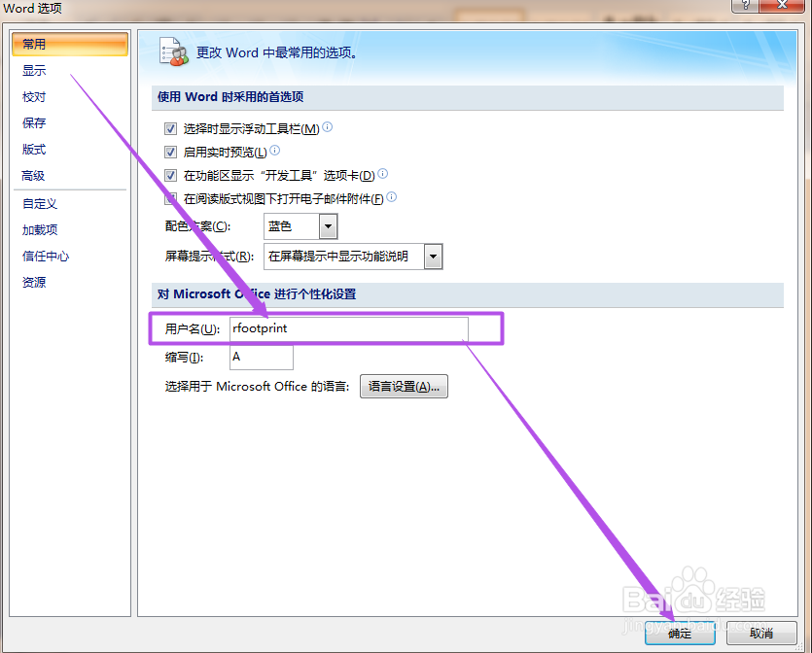Disable 启用实时预览 checkbox

point(170,152)
